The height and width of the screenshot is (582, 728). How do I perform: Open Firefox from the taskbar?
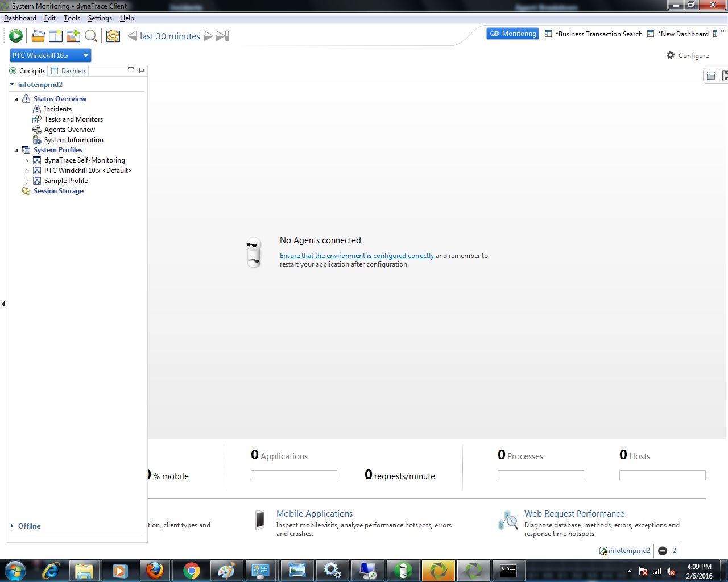[155, 571]
